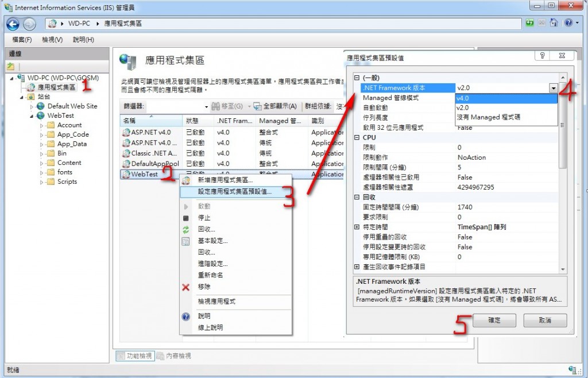Click the 篩選器 filter input field
Viewport: 588px width, 378px height.
(x=178, y=106)
